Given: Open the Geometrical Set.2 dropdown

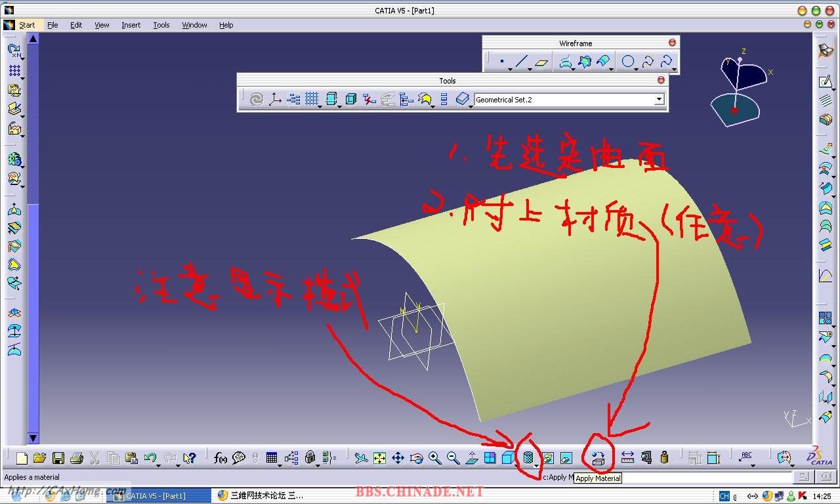Looking at the screenshot, I should pyautogui.click(x=659, y=100).
